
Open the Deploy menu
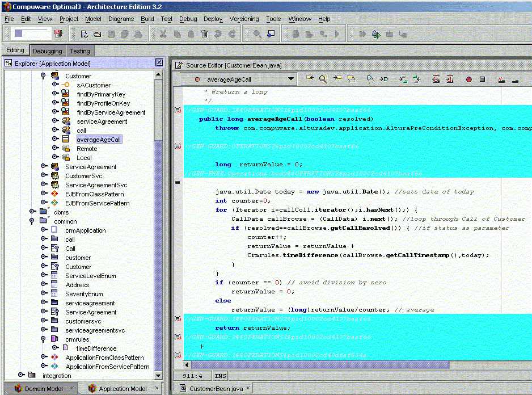pos(213,19)
